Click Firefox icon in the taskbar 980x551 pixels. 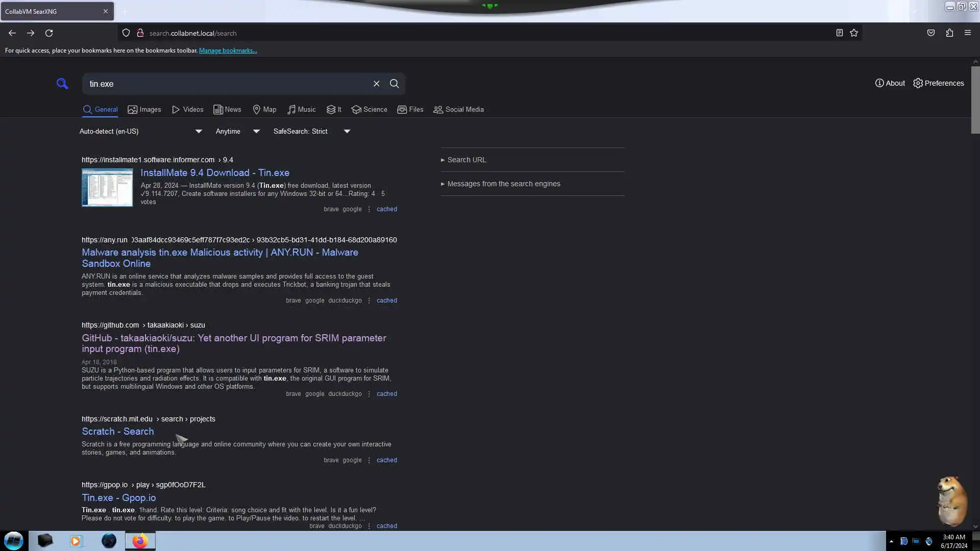click(x=140, y=541)
